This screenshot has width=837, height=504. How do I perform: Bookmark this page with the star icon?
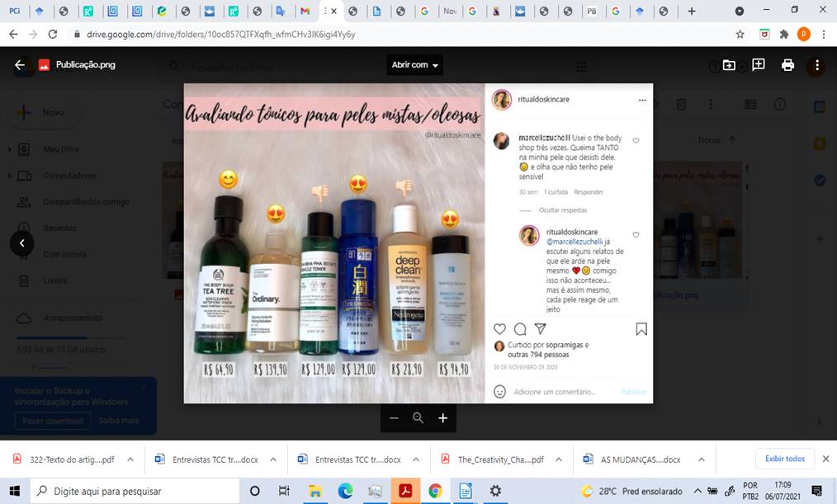tap(740, 35)
